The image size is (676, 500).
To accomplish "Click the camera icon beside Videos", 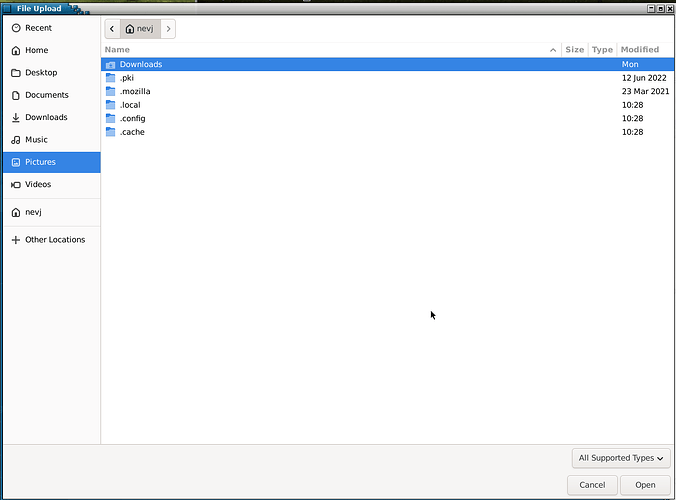I will pyautogui.click(x=16, y=185).
